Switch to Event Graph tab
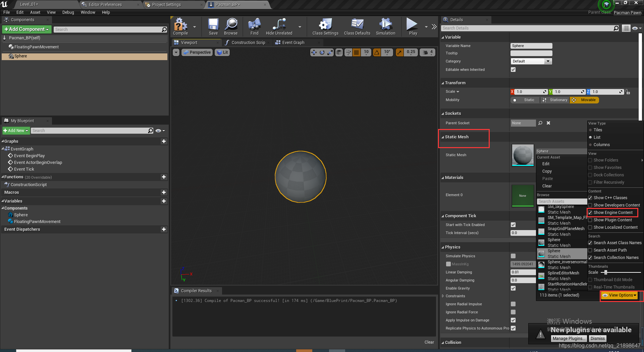Viewport: 644px width, 352px height. click(293, 43)
